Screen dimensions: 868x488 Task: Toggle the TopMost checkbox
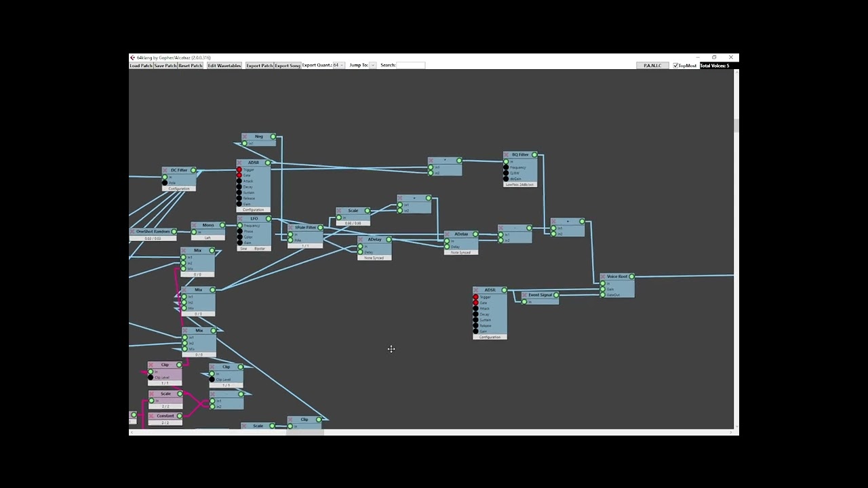click(675, 66)
